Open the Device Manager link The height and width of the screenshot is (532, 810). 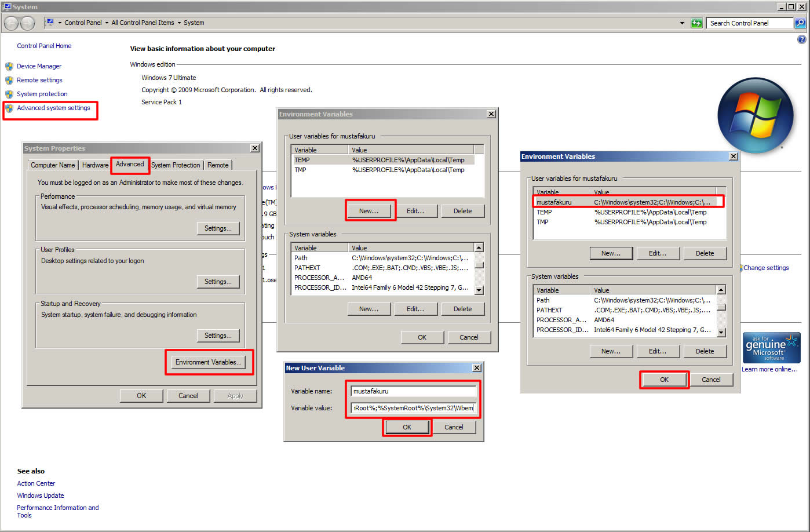(39, 67)
